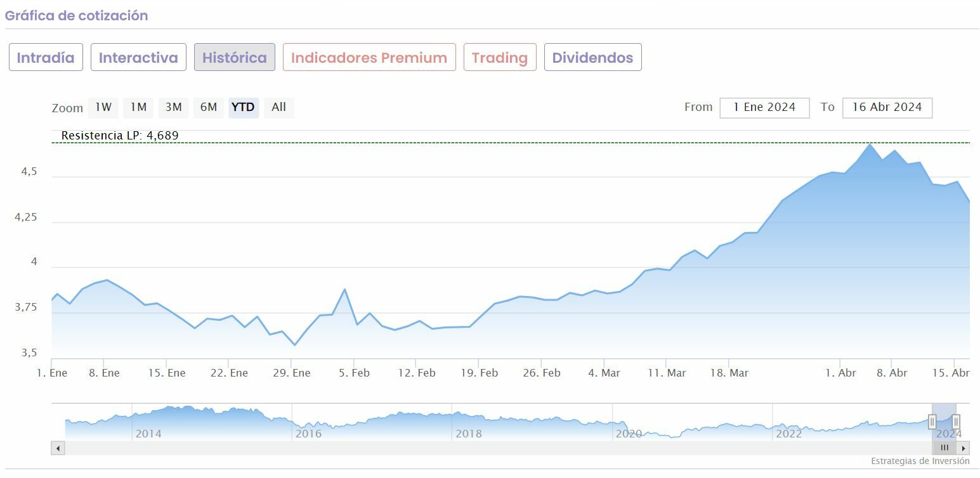Click the left range handle in navigator
The width and height of the screenshot is (980, 478).
[x=932, y=422]
